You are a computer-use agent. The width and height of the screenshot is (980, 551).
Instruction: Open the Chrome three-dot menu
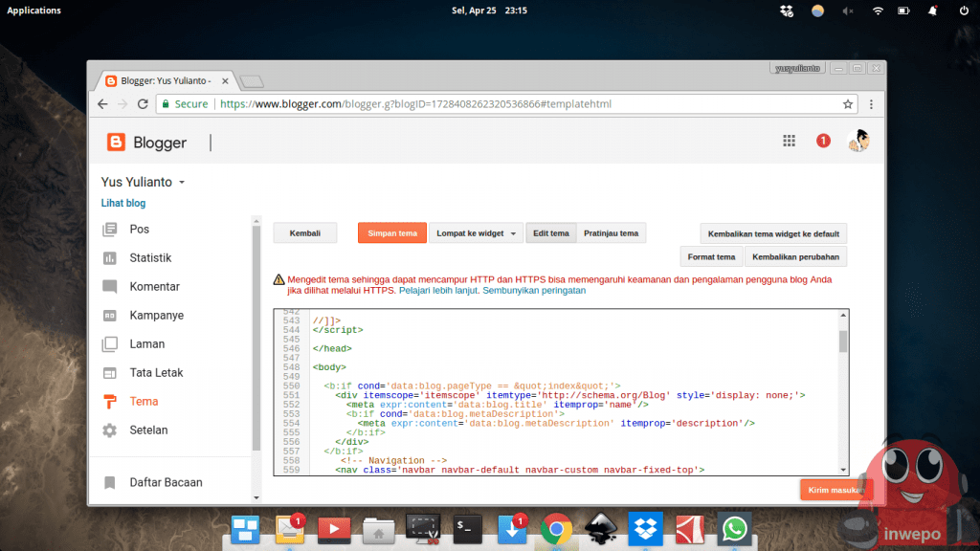[x=870, y=104]
